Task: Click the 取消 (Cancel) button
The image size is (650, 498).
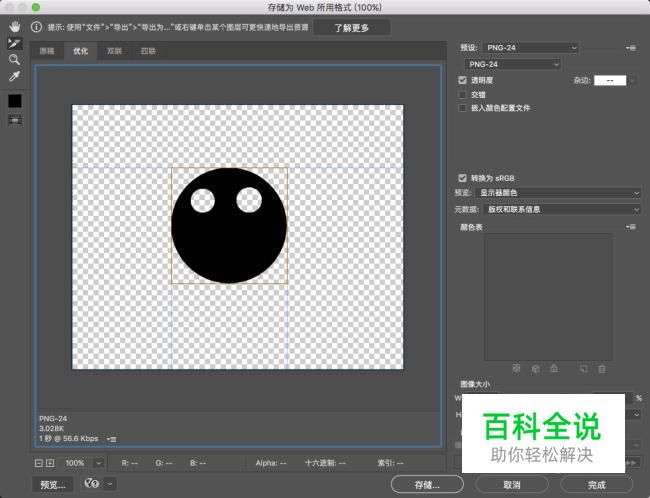Action: coord(511,484)
